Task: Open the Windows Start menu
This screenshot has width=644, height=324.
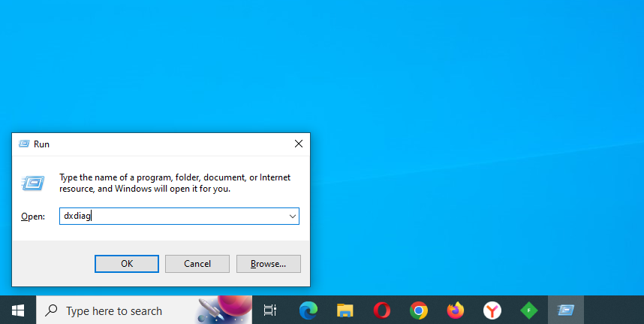Action: (x=18, y=310)
